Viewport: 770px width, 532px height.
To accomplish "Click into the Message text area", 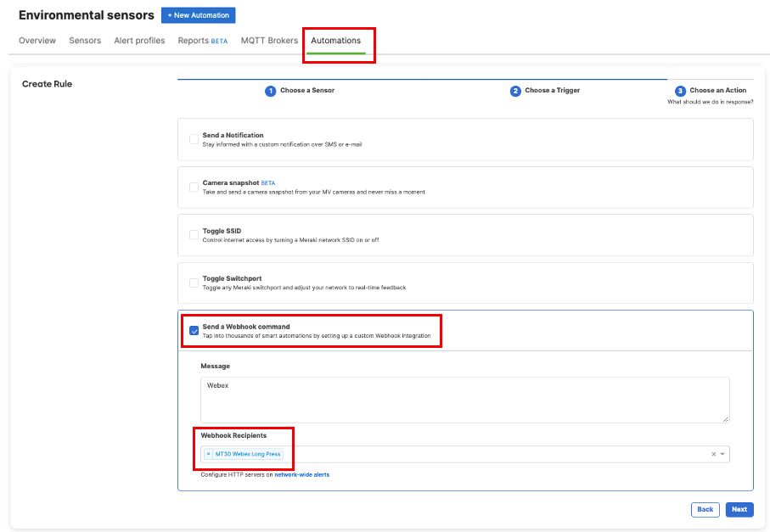I will click(x=464, y=399).
